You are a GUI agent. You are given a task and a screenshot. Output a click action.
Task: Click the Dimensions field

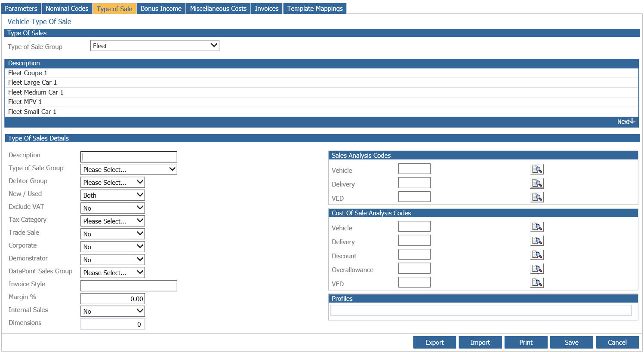113,324
